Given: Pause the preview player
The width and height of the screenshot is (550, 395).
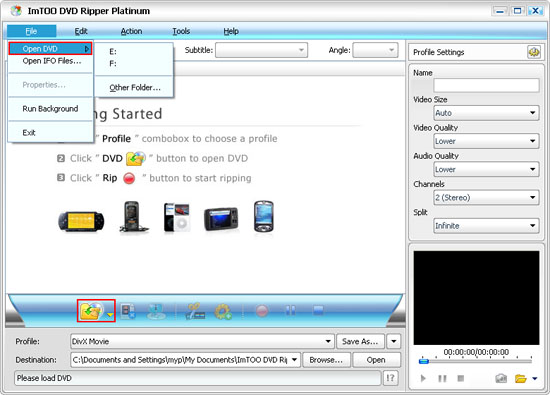Looking at the screenshot, I should [x=442, y=378].
